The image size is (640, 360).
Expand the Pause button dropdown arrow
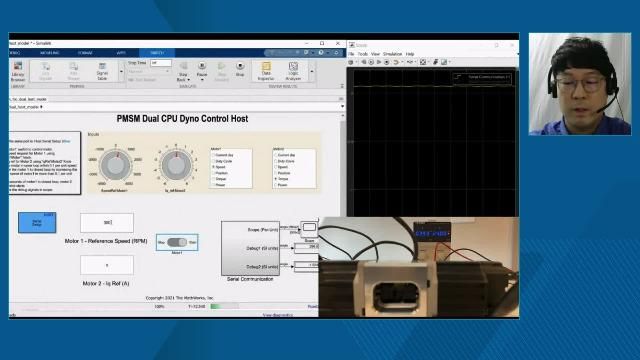(x=202, y=80)
